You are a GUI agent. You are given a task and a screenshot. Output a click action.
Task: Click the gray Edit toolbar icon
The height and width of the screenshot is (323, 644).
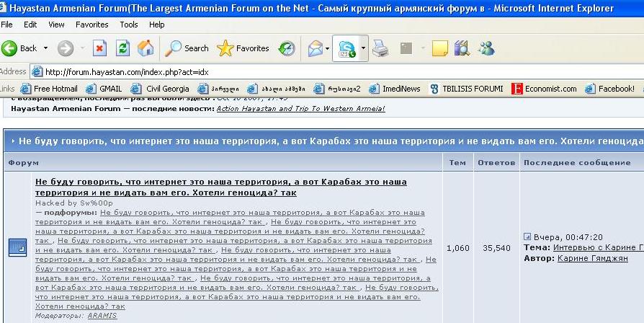(406, 48)
